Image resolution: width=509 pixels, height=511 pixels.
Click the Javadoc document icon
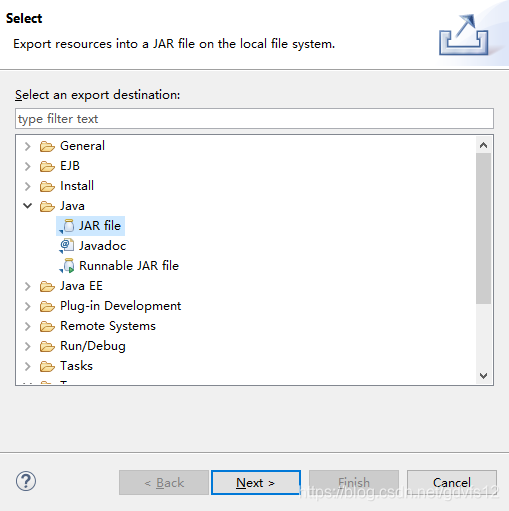(x=67, y=246)
